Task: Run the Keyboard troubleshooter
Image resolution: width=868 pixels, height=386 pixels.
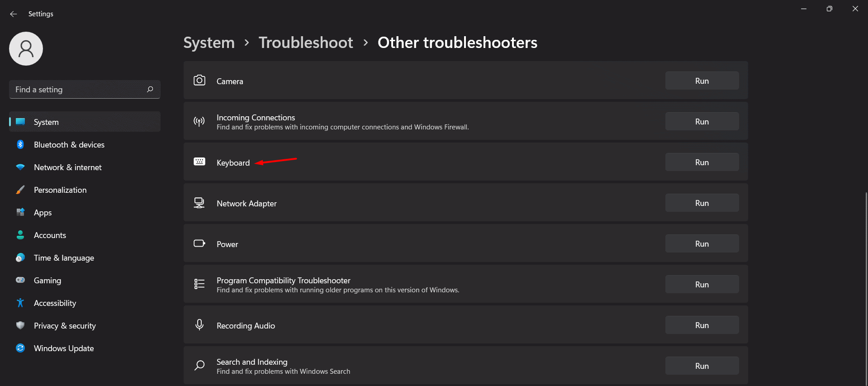Action: point(702,162)
